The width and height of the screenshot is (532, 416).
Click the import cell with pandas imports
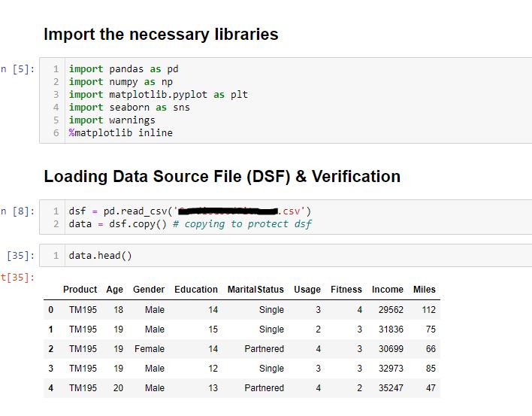click(x=286, y=100)
